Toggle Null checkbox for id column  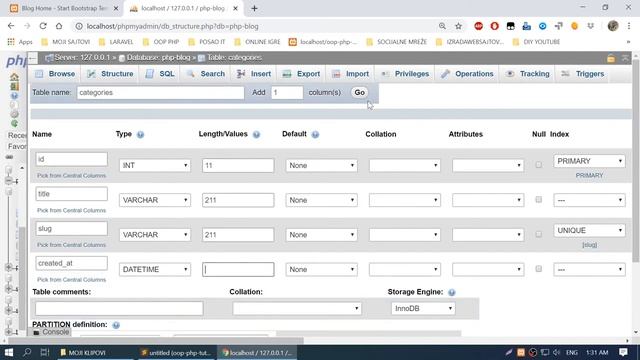(x=538, y=165)
